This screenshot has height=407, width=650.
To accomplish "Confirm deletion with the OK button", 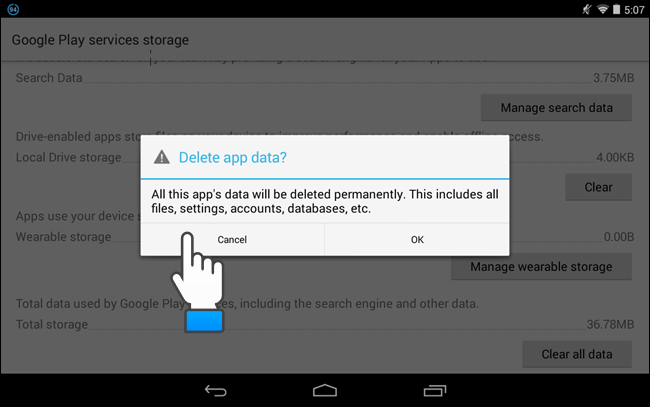I will pos(417,240).
